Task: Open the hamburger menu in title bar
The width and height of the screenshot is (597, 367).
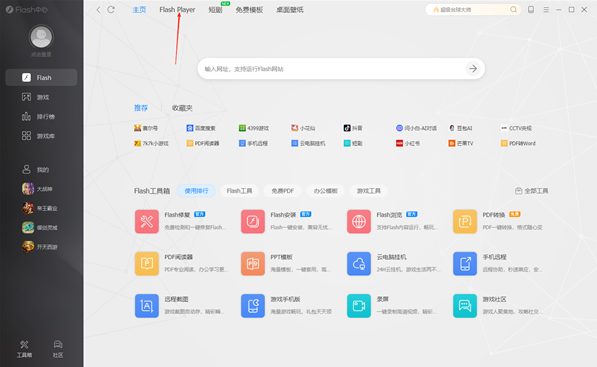Action: coord(546,10)
